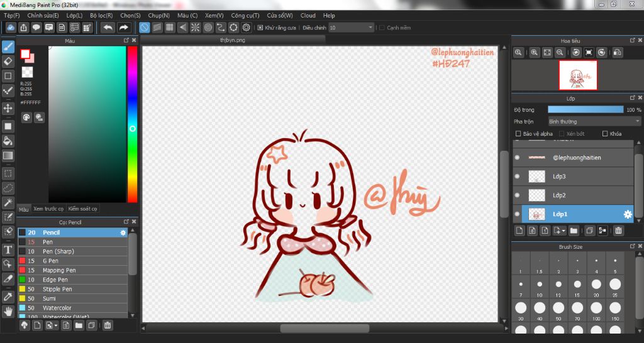Open the Tệp(F) menu
The image size is (644, 343).
(11, 16)
